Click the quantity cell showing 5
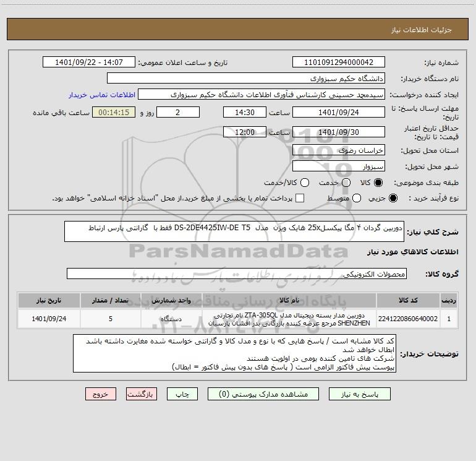This screenshot has width=476, height=461. (x=111, y=319)
